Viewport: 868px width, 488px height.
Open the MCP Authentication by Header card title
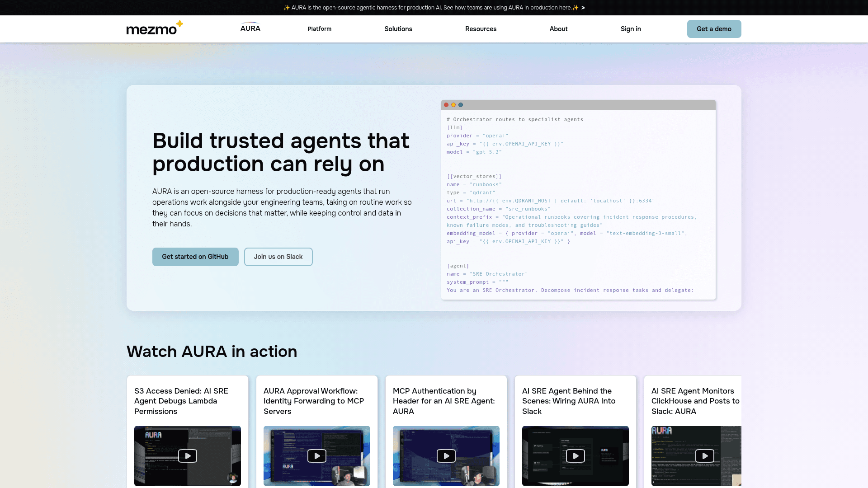pyautogui.click(x=444, y=401)
